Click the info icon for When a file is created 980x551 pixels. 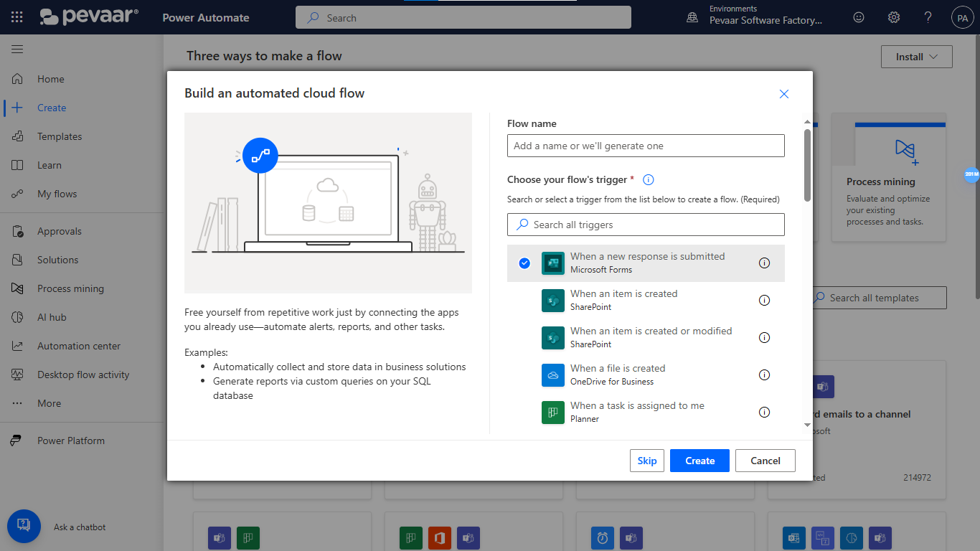coord(764,375)
